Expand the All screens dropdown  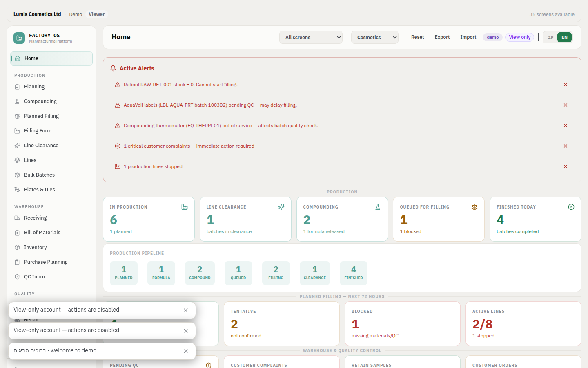[x=311, y=37]
